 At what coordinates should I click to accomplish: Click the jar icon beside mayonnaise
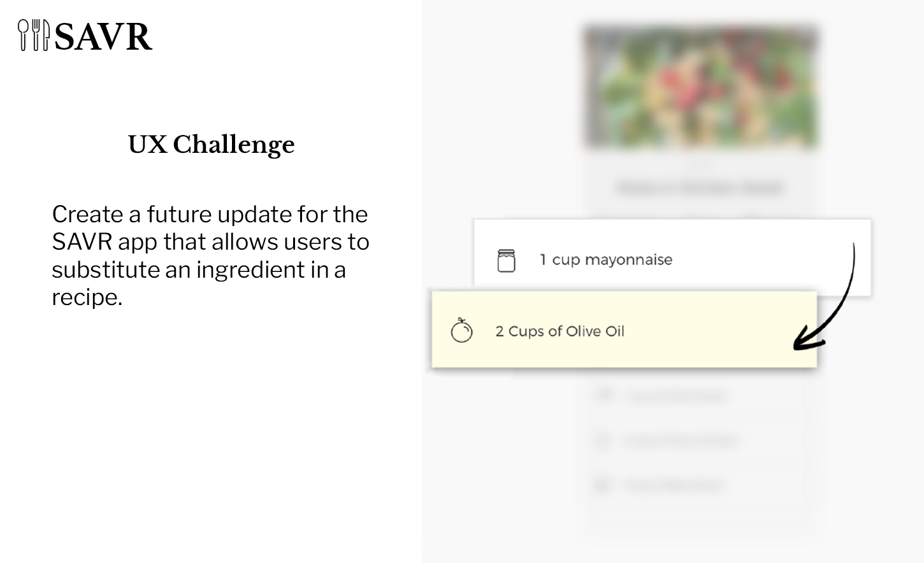click(506, 260)
